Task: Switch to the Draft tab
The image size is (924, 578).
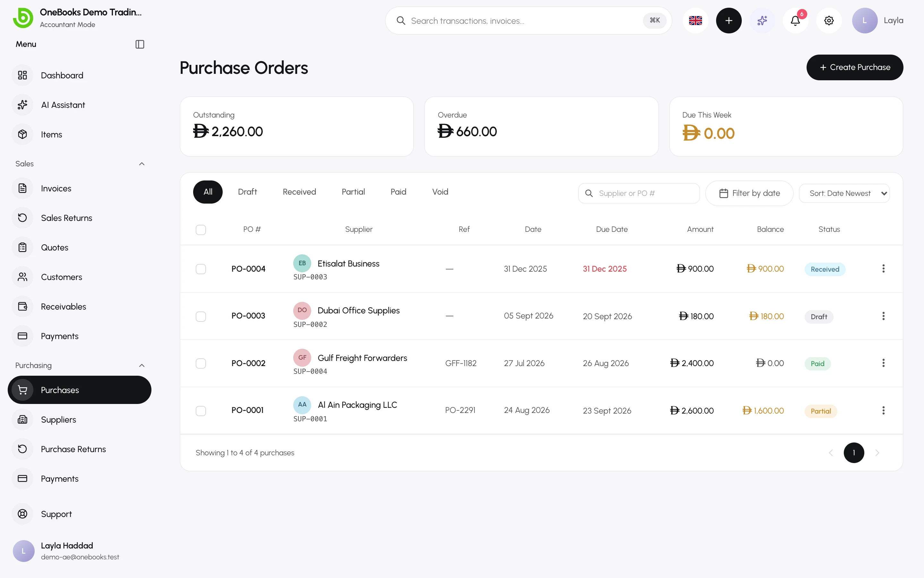Action: 247,192
